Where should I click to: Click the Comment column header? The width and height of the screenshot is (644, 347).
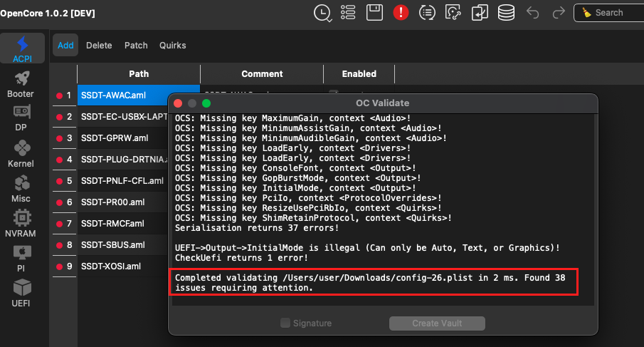coord(262,74)
